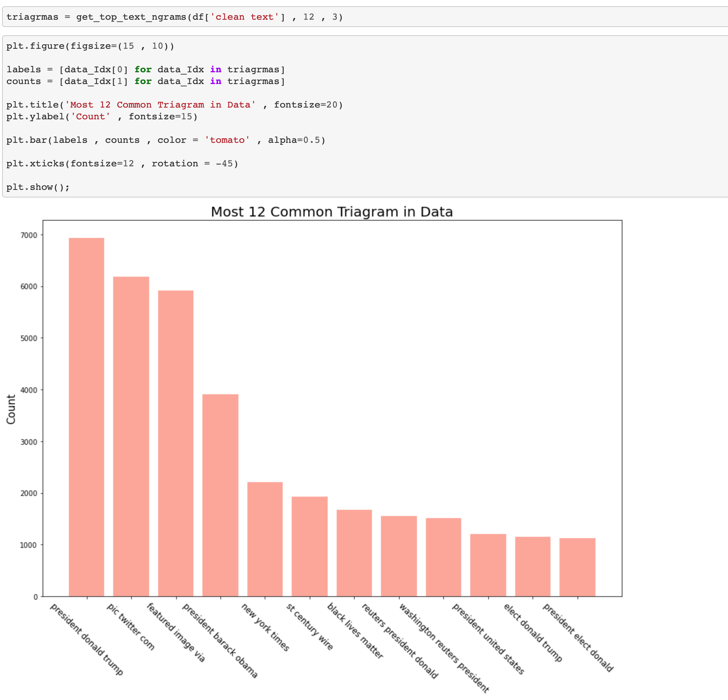Click the 'Count' y-axis label
The width and height of the screenshot is (728, 700).
pyautogui.click(x=11, y=409)
